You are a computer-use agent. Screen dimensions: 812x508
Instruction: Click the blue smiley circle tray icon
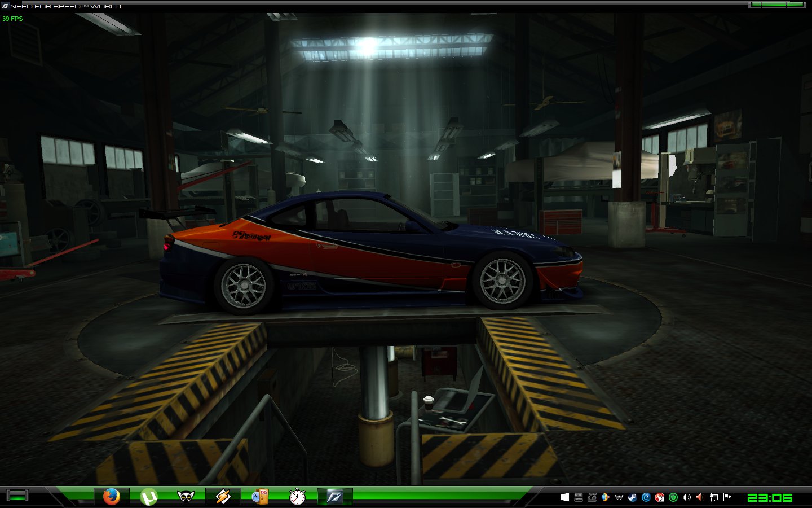coord(646,497)
